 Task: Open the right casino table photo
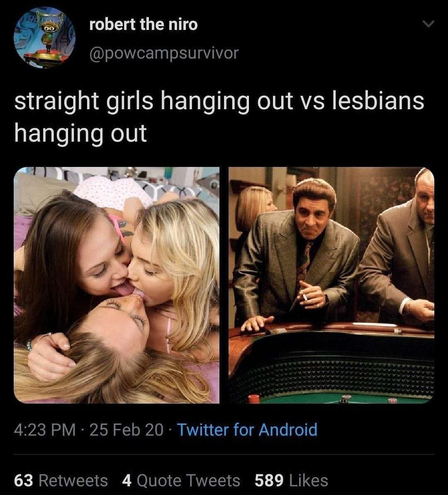point(331,285)
